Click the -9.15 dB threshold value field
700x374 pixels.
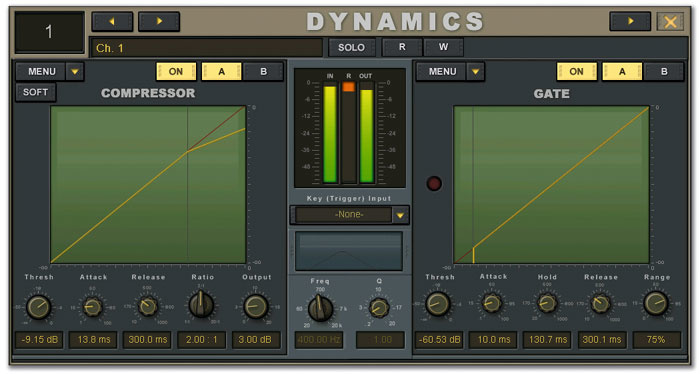point(39,340)
